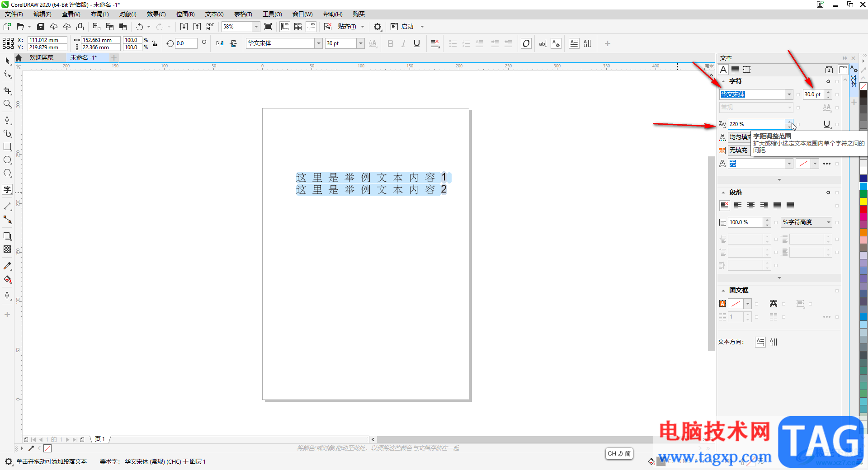This screenshot has width=868, height=470.
Task: Select the Color Eyedropper tool
Action: click(7, 266)
